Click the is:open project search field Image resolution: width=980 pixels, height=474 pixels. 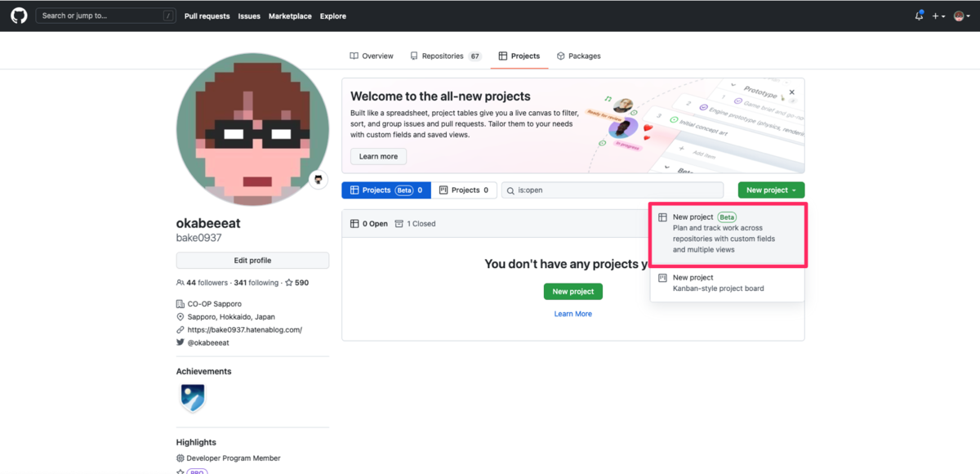pos(612,190)
